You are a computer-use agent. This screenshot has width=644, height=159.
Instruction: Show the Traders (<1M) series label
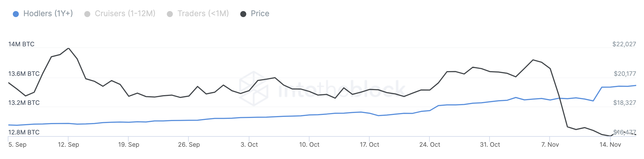[x=203, y=13]
